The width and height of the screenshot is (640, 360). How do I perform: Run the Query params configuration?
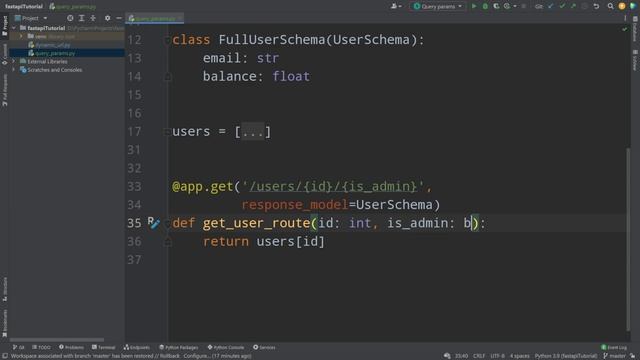[474, 6]
